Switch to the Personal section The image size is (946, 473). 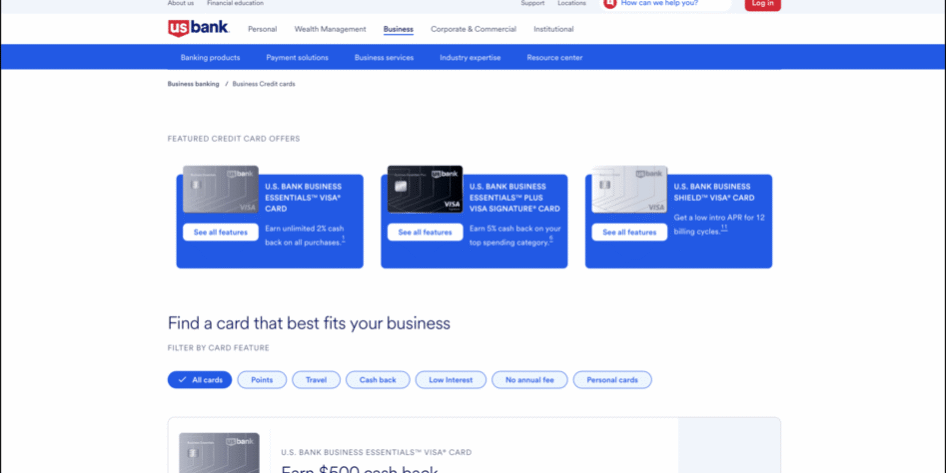[x=262, y=29]
